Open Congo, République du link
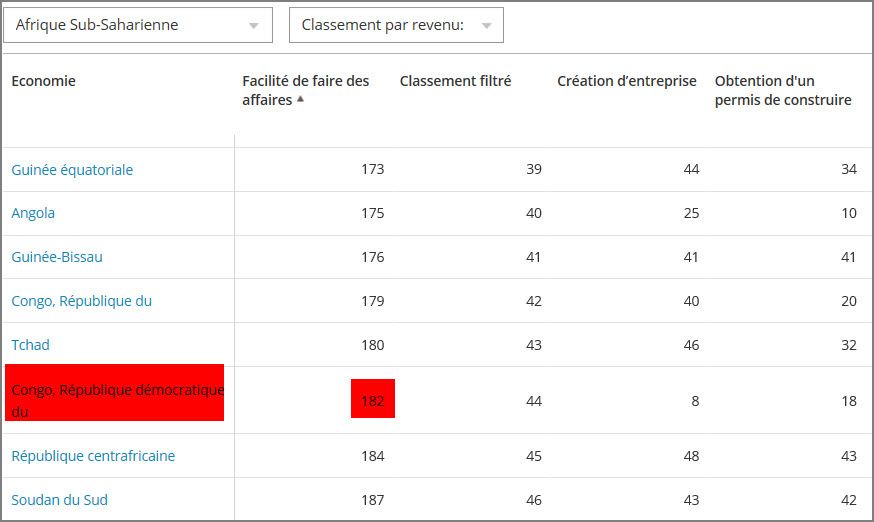 tap(81, 301)
